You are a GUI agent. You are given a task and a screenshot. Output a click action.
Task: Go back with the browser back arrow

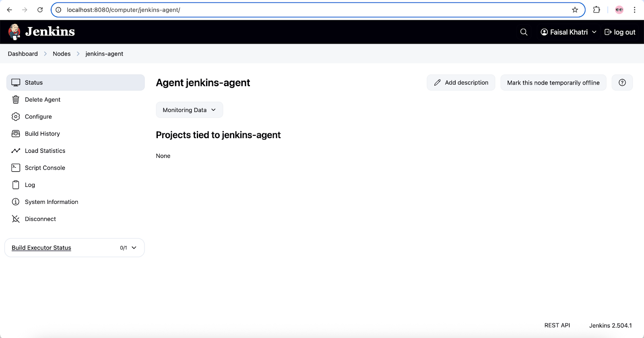[x=10, y=10]
